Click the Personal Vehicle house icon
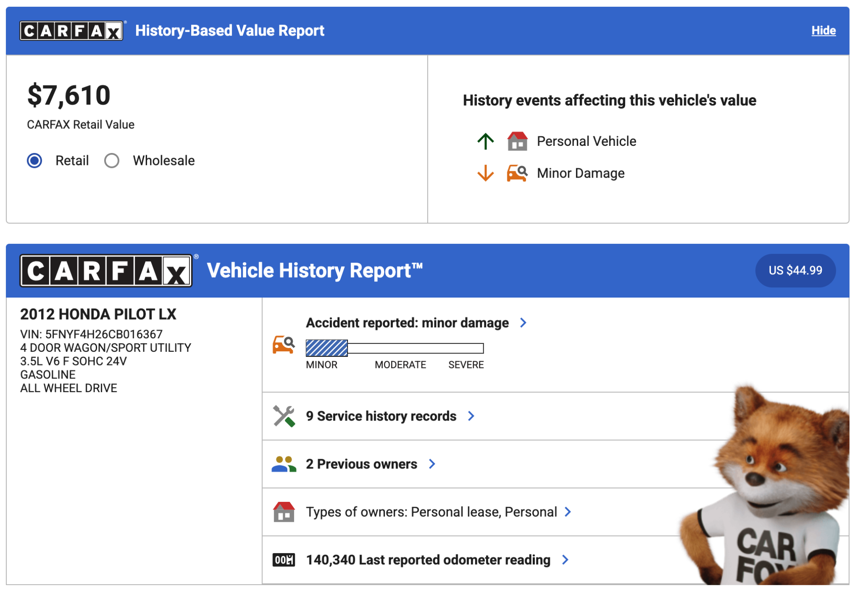The width and height of the screenshot is (868, 596). 517,141
